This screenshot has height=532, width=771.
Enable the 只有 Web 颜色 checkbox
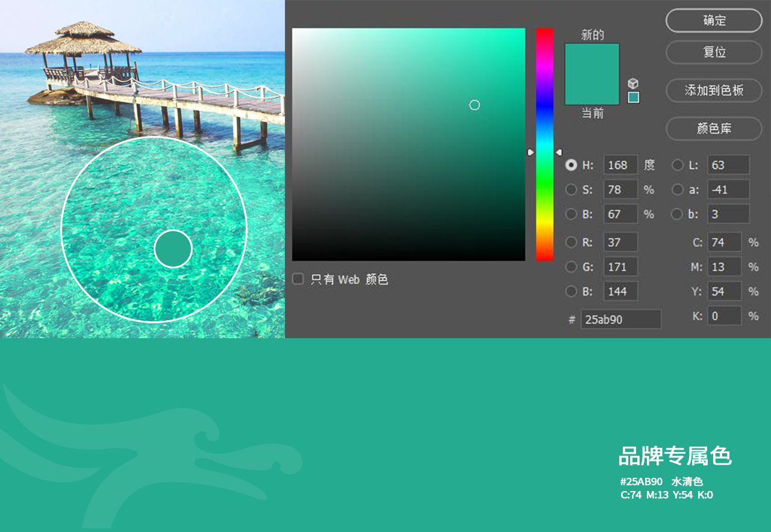(298, 279)
